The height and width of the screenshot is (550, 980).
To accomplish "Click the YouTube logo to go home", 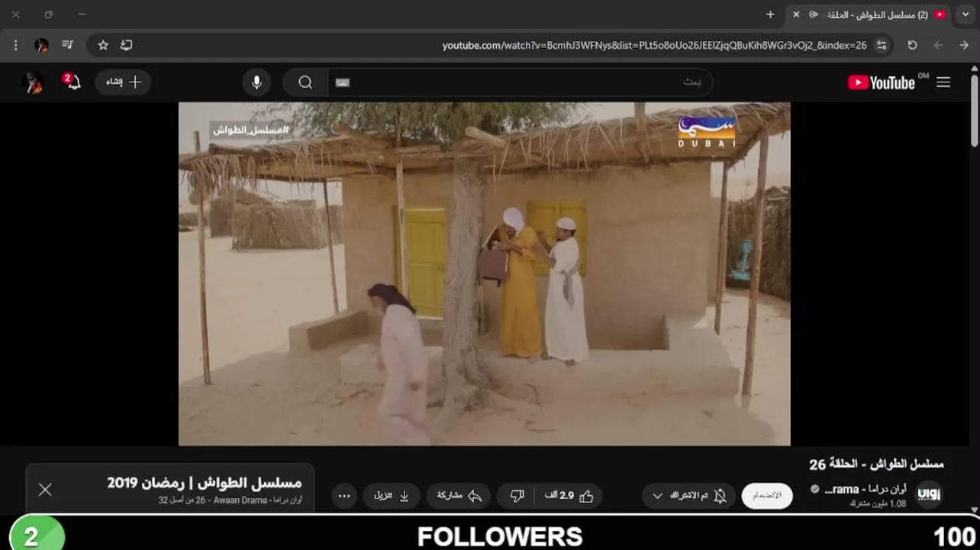I will (x=882, y=82).
